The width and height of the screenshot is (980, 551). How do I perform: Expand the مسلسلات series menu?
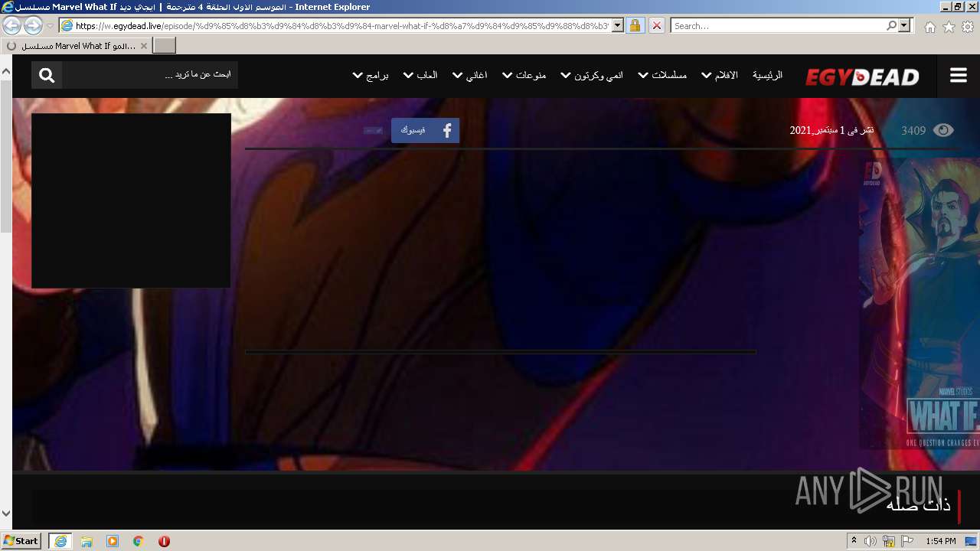[662, 75]
